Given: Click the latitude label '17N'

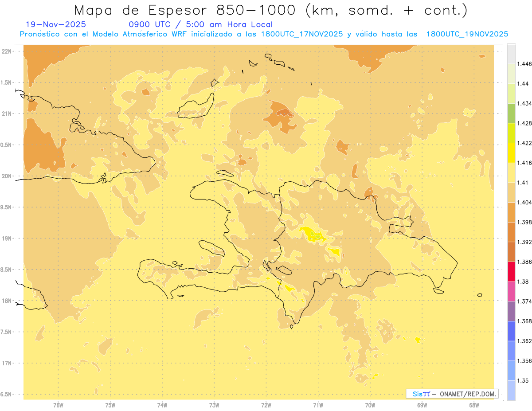Looking at the screenshot, I should [x=7, y=363].
